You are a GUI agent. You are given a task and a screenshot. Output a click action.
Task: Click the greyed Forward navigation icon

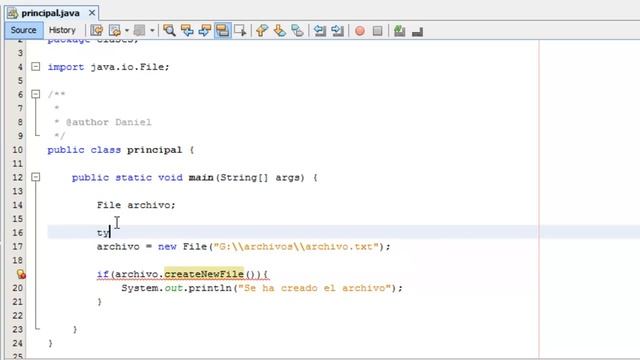point(140,31)
